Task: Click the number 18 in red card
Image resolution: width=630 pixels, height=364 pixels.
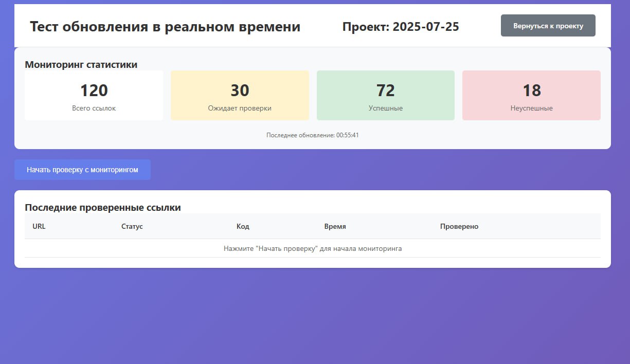Action: 531,90
